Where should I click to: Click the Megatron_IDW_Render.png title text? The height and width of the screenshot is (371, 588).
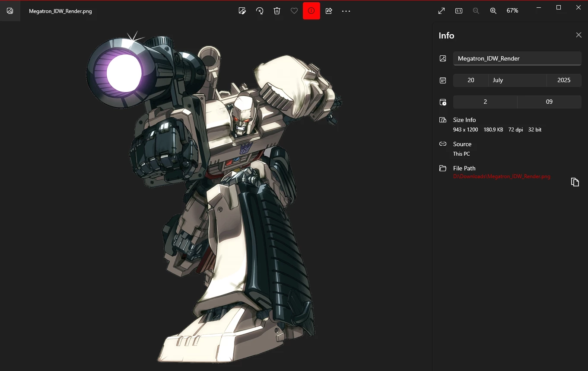coord(60,11)
